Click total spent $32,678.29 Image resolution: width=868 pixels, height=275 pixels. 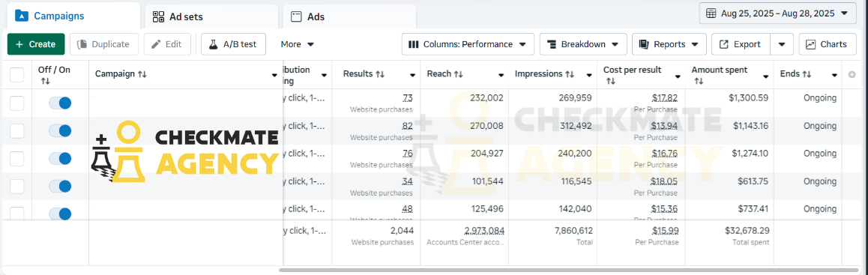747,231
